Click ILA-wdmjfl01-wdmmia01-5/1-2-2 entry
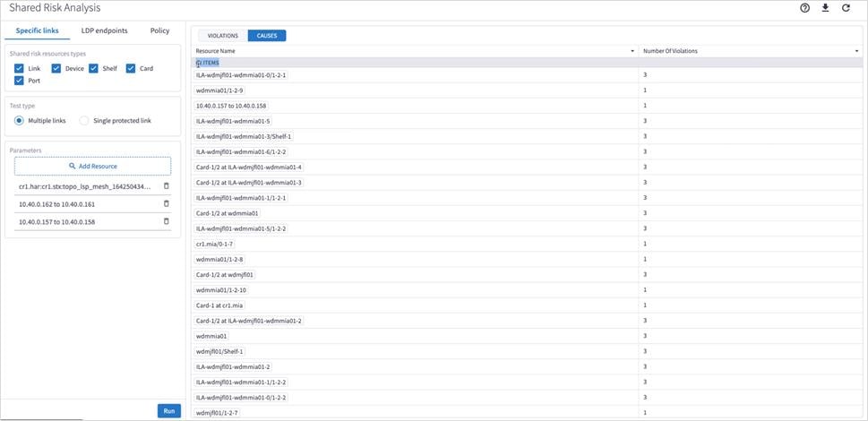Image resolution: width=868 pixels, height=421 pixels. pos(241,228)
